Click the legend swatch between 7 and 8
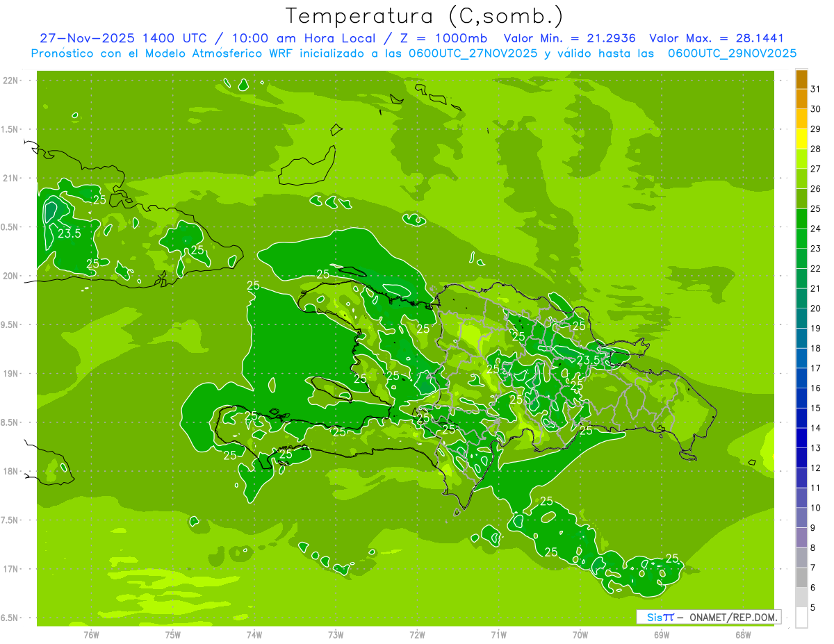This screenshot has width=834, height=644. [801, 558]
